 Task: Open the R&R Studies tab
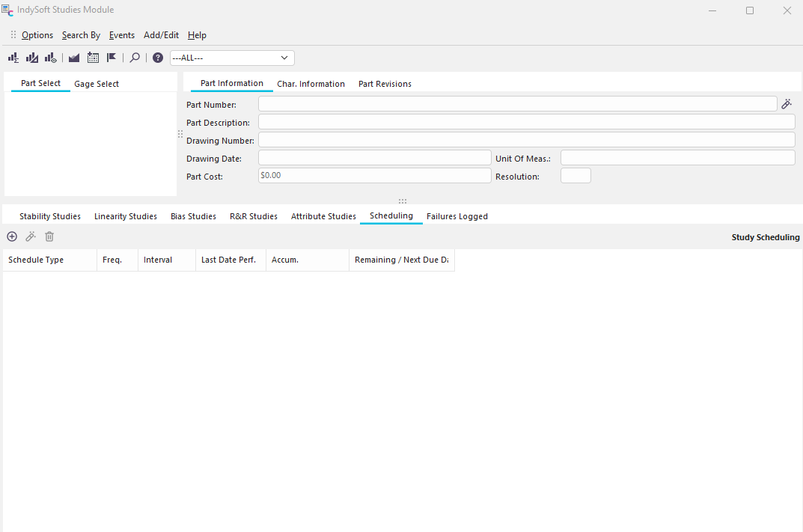(x=253, y=216)
